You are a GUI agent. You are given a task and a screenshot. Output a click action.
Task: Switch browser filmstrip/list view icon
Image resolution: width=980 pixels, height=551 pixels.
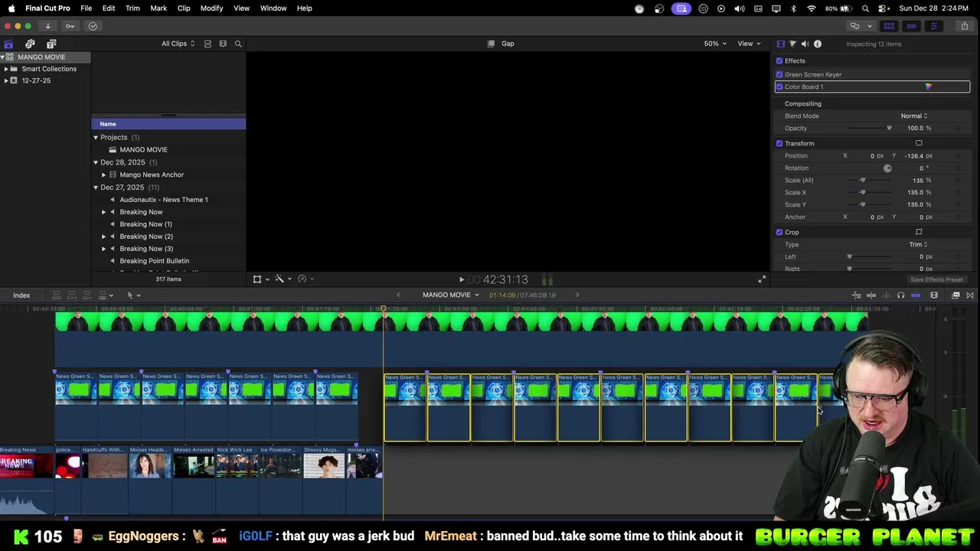(223, 44)
